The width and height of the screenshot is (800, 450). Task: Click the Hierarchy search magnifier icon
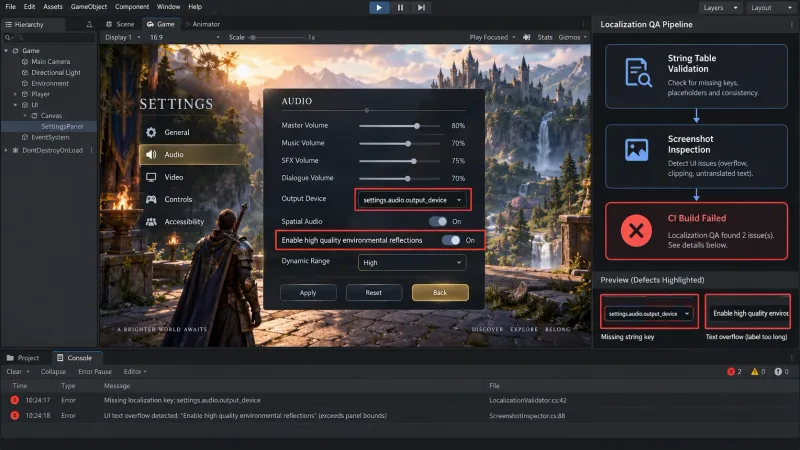point(8,38)
